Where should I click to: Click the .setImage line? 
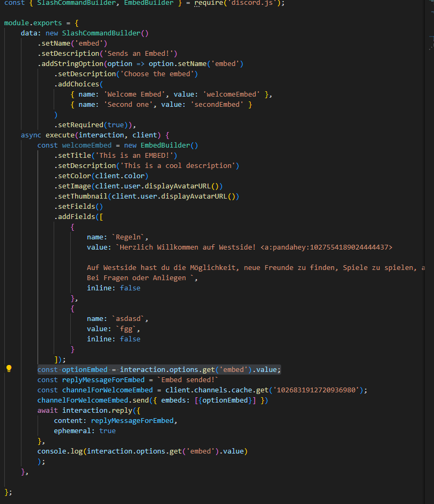138,186
